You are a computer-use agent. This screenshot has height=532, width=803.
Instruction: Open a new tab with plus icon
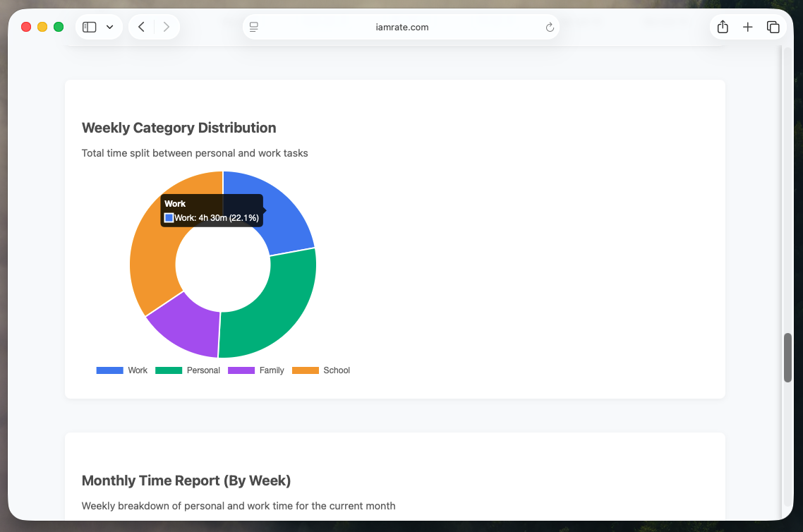pos(748,27)
